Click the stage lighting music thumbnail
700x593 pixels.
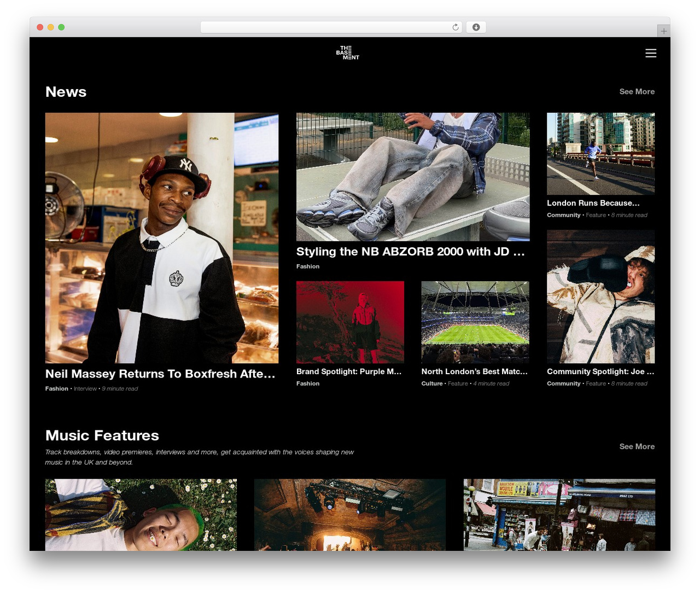coord(350,515)
